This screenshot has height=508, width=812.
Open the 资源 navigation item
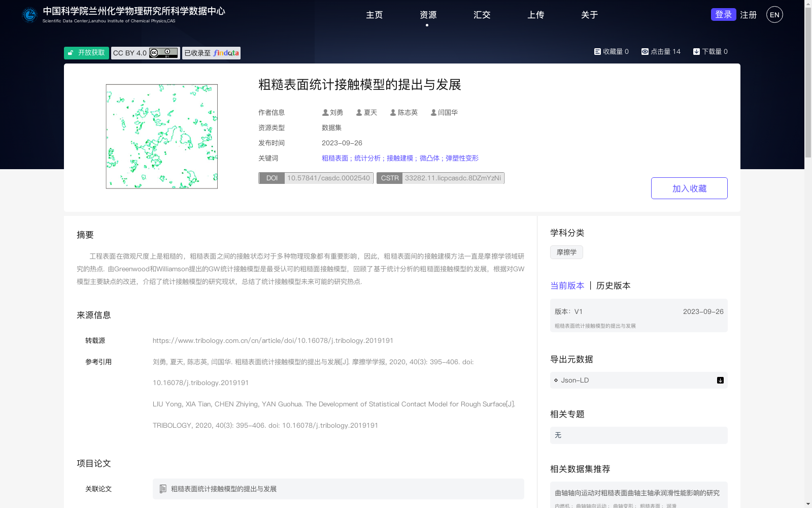[x=428, y=15]
